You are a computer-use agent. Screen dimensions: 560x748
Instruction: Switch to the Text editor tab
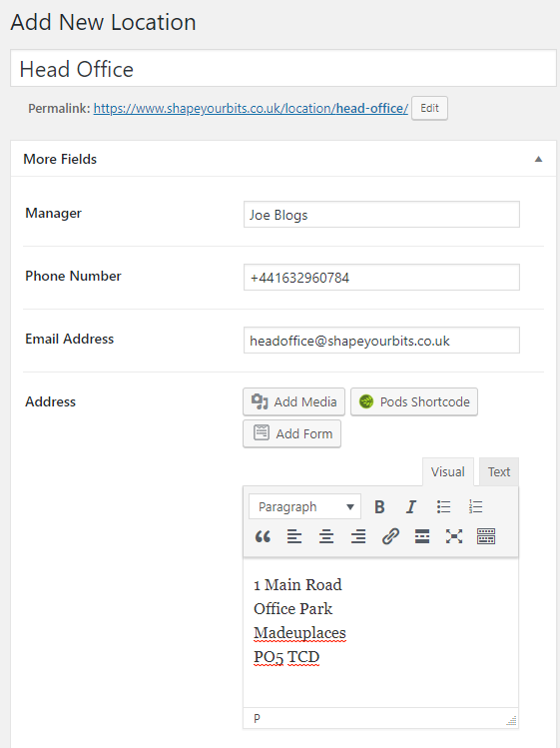[499, 471]
